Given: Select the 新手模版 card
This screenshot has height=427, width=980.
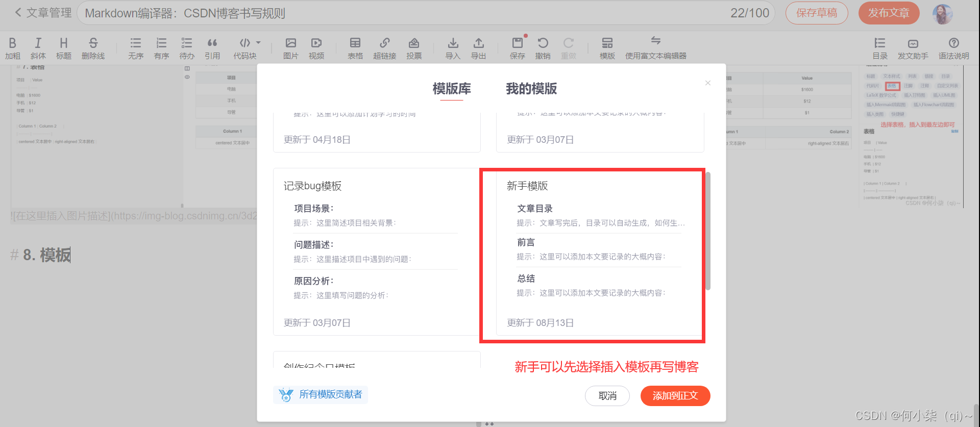Looking at the screenshot, I should coord(600,252).
